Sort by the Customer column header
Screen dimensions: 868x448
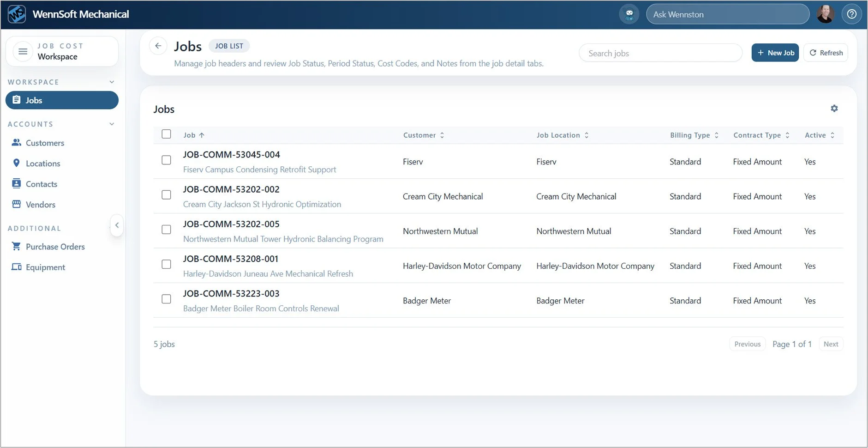pos(424,135)
